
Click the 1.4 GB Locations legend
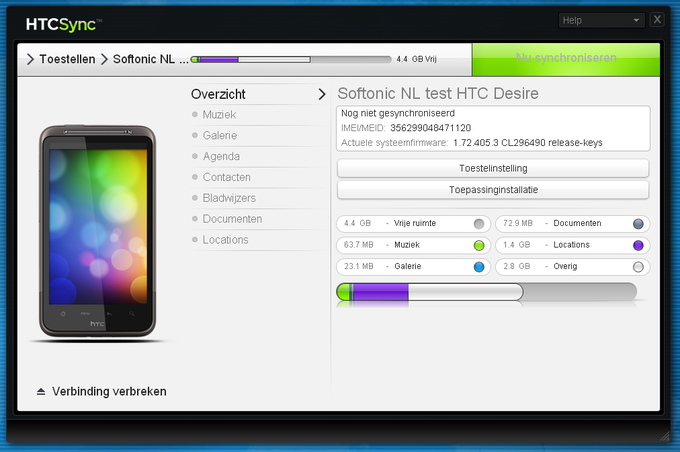point(572,245)
